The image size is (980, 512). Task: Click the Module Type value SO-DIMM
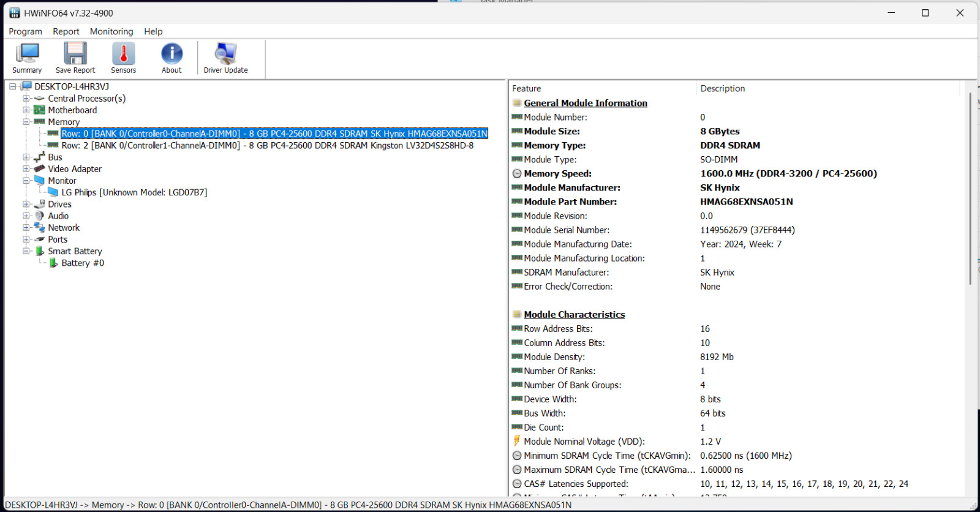718,159
